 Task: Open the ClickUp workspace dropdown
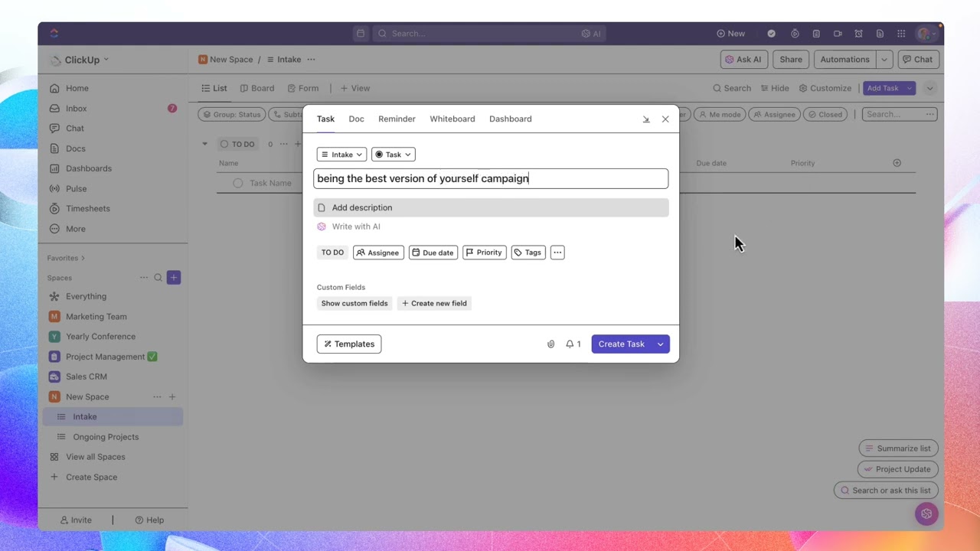click(80, 60)
